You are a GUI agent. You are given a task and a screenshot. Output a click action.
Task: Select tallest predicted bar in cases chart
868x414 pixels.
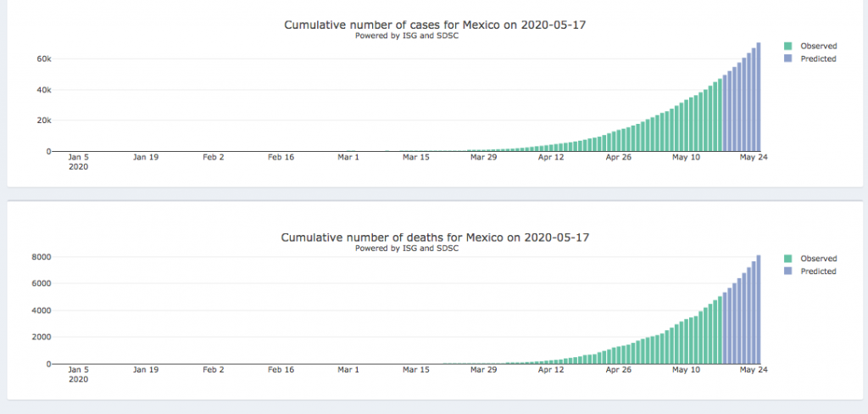[x=759, y=97]
